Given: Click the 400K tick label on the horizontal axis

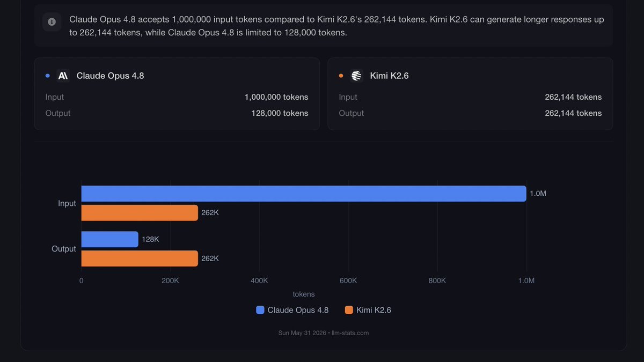Looking at the screenshot, I should click(x=259, y=280).
